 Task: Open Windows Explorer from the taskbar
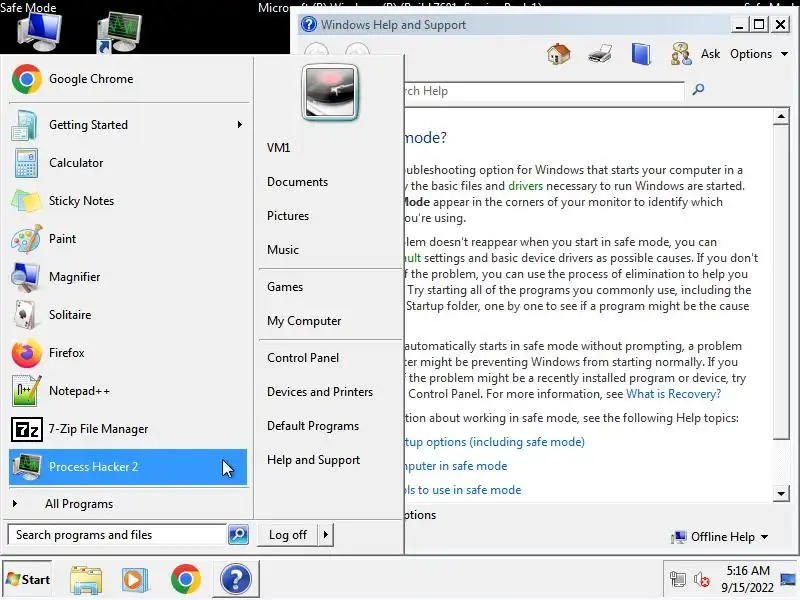point(86,580)
